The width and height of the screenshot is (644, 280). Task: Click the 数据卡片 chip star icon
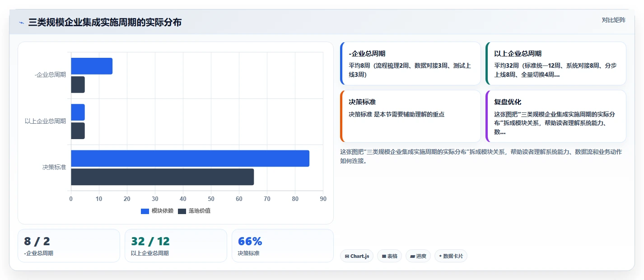pos(440,256)
